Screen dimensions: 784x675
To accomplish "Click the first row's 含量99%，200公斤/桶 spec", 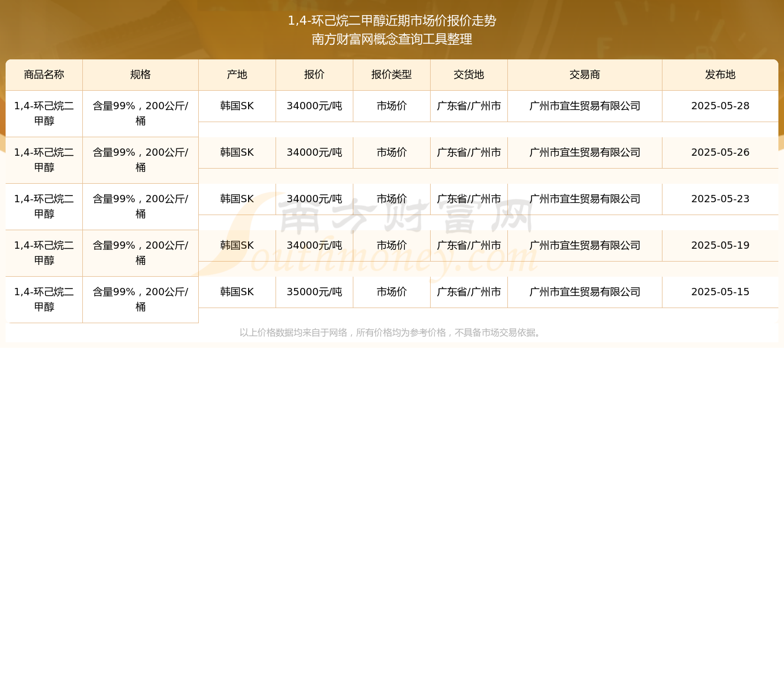I will [141, 113].
